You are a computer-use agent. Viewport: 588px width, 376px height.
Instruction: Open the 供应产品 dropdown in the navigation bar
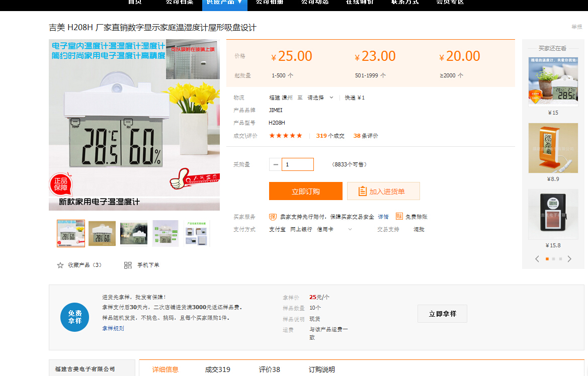click(x=225, y=2)
